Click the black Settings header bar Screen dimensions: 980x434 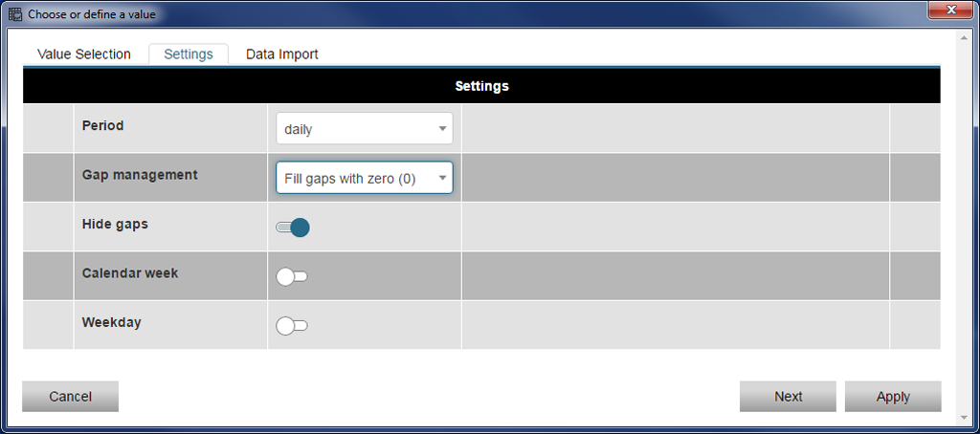click(481, 86)
